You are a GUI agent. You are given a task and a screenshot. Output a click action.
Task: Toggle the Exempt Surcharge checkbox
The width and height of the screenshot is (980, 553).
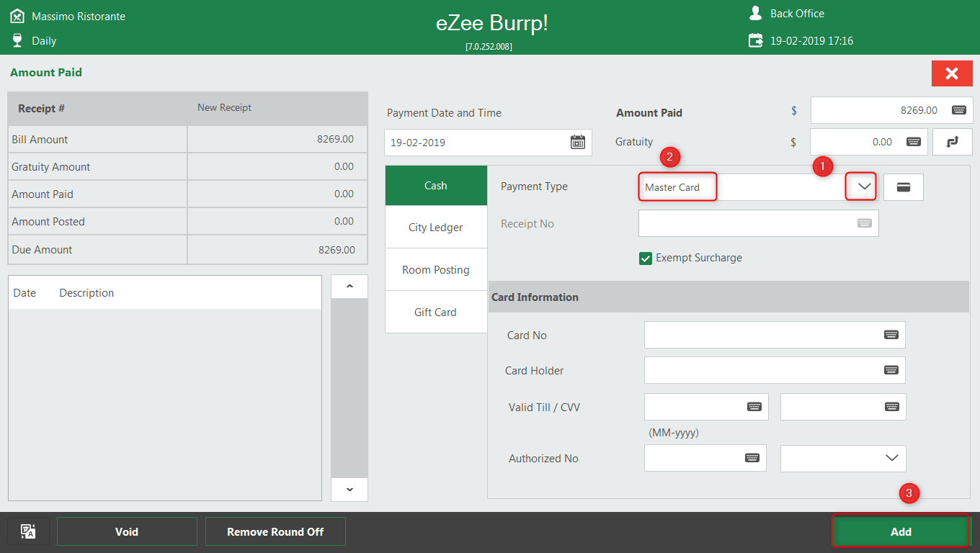pyautogui.click(x=646, y=258)
